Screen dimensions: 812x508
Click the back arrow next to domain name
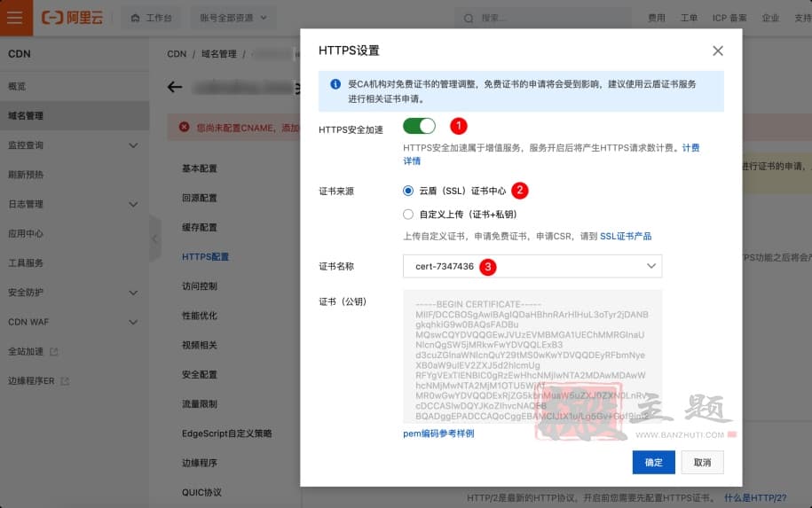point(175,87)
